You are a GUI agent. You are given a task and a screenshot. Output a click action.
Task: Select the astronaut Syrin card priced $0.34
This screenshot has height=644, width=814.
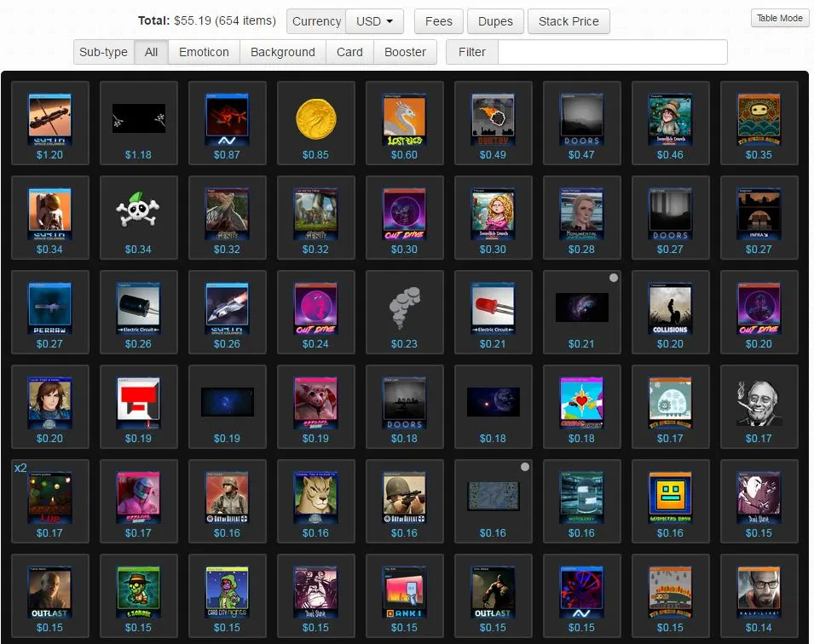click(x=49, y=217)
